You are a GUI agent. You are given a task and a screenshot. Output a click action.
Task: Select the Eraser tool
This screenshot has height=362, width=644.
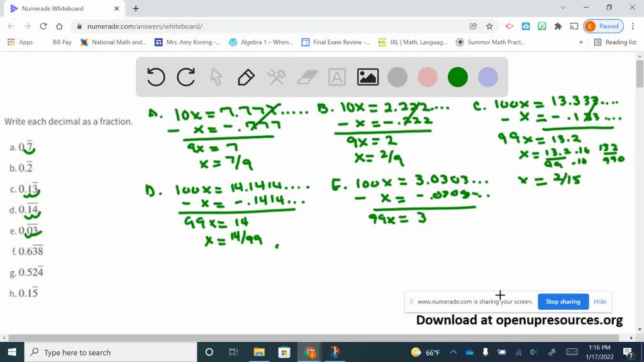pos(306,77)
